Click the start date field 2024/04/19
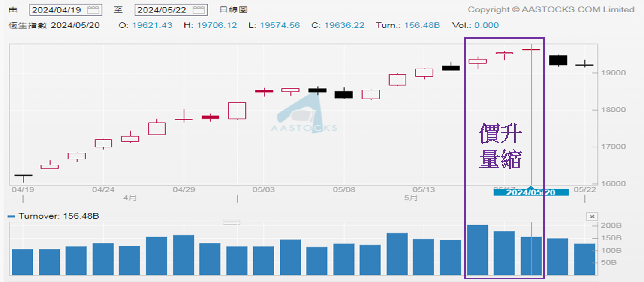 (x=57, y=10)
